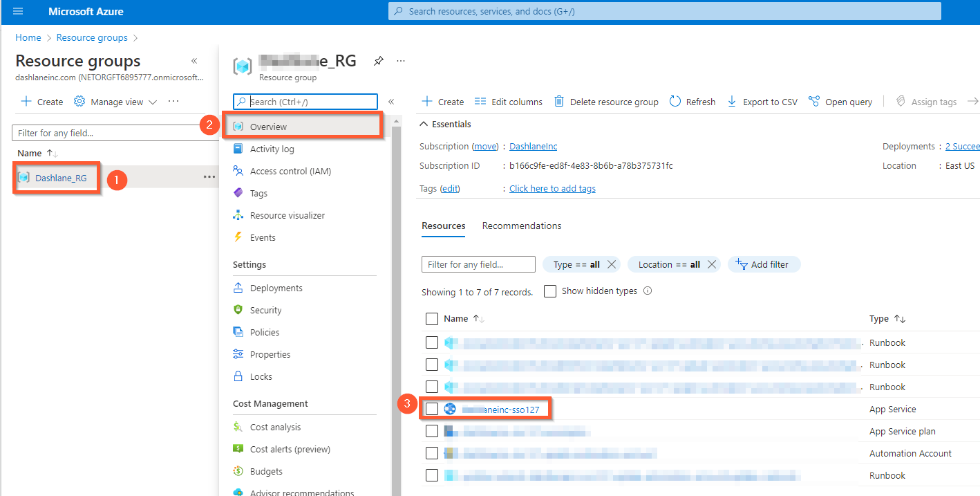Screen dimensions: 980x496
Task: Click the Locks padlock icon
Action: (238, 376)
